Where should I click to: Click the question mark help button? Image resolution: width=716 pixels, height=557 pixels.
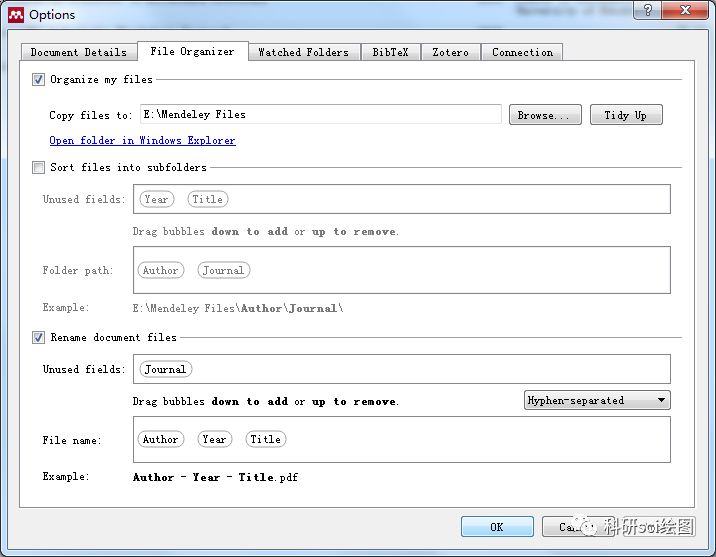[x=647, y=10]
